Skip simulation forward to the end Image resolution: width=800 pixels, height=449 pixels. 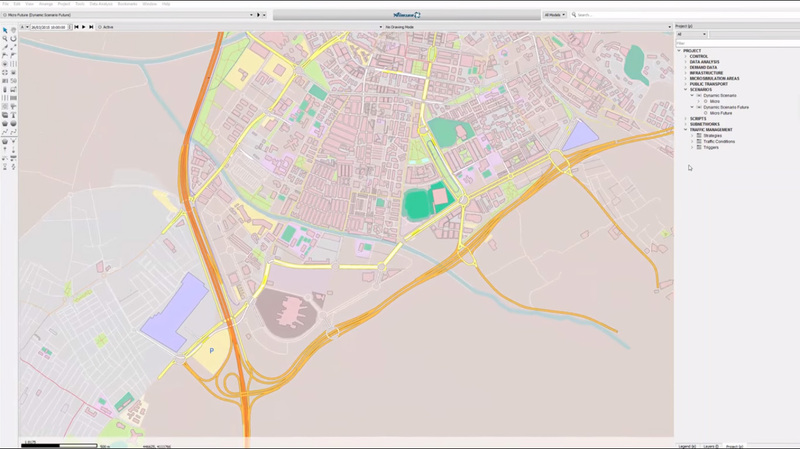pos(91,27)
